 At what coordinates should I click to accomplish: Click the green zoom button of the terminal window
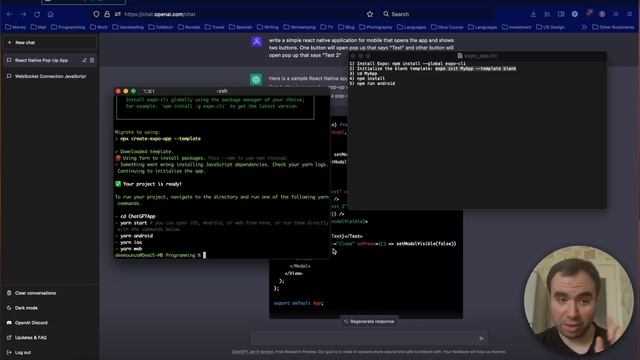point(133,91)
